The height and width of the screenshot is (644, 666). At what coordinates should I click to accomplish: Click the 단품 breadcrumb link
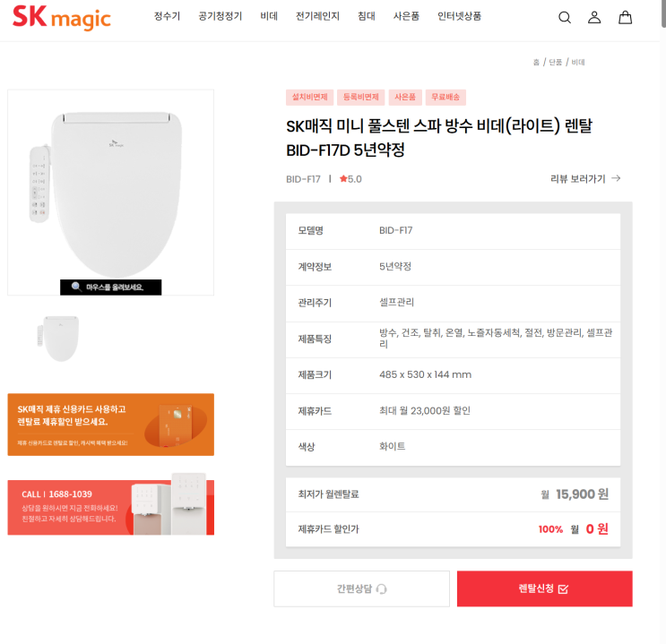tap(555, 63)
